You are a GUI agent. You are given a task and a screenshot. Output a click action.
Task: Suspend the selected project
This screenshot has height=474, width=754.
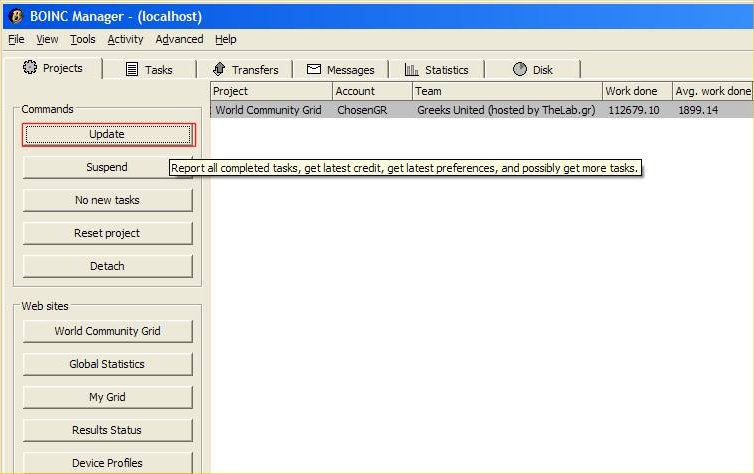click(107, 167)
